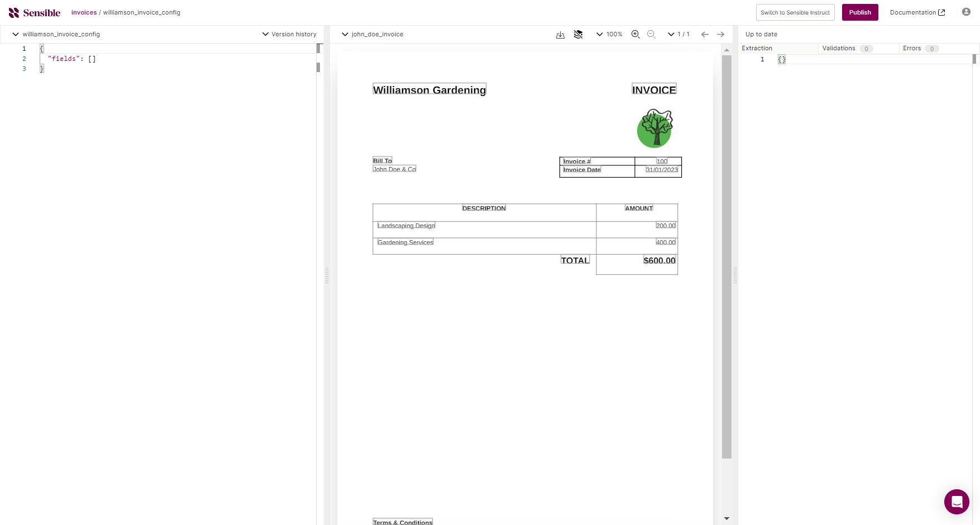Click the INVOICE heading in document
980x525 pixels.
[654, 90]
